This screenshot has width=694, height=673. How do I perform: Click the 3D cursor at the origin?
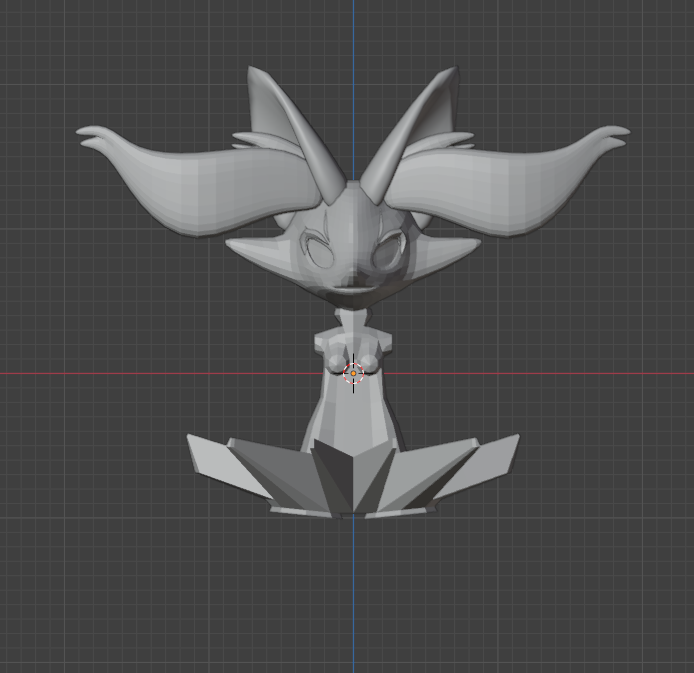coord(353,373)
